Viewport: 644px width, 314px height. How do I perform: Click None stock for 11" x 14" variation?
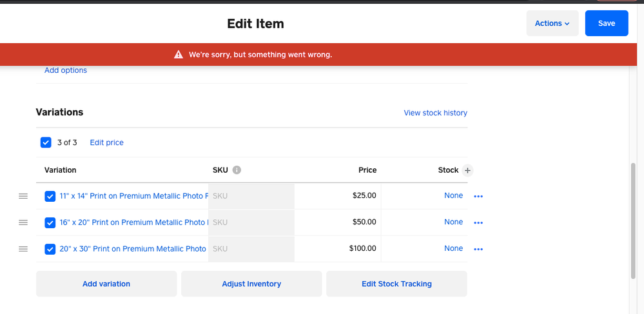coord(453,196)
